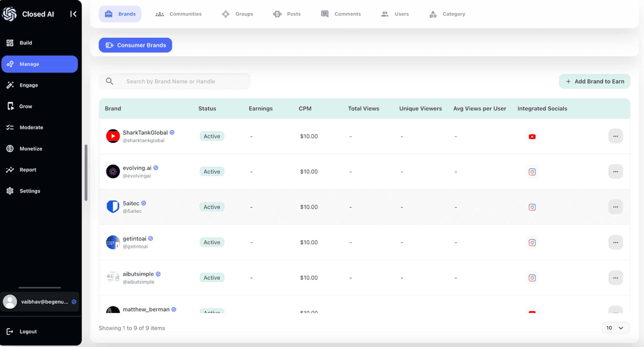This screenshot has height=347, width=644.
Task: Click the Instagram icon for 5aitec row
Action: click(x=532, y=207)
